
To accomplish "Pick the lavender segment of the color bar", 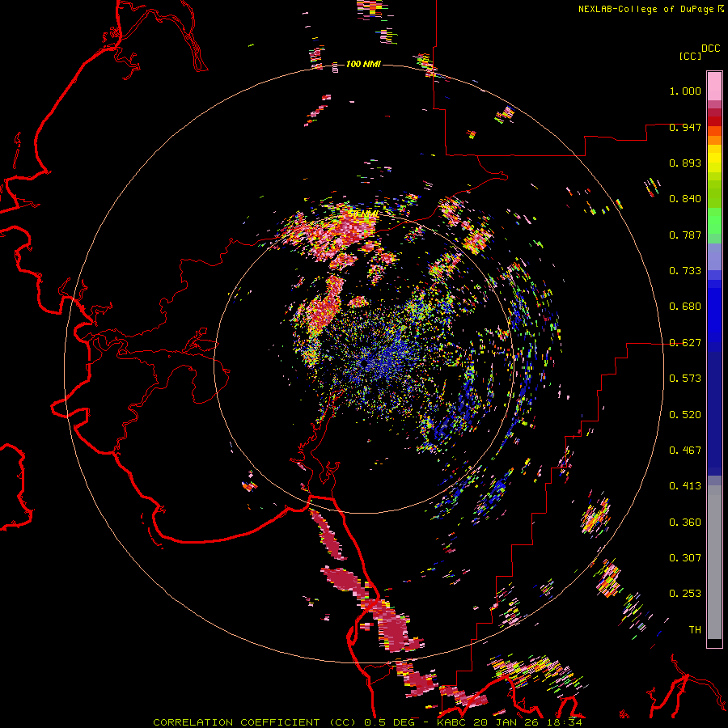I will [714, 257].
